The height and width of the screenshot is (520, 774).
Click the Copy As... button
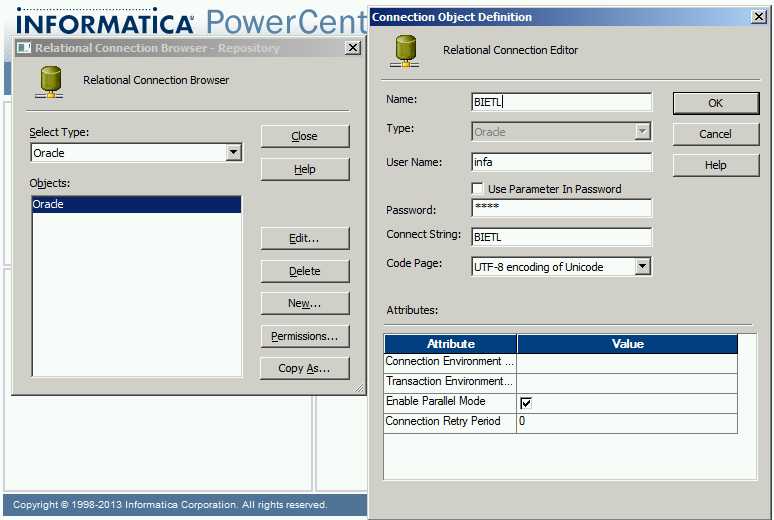click(305, 368)
